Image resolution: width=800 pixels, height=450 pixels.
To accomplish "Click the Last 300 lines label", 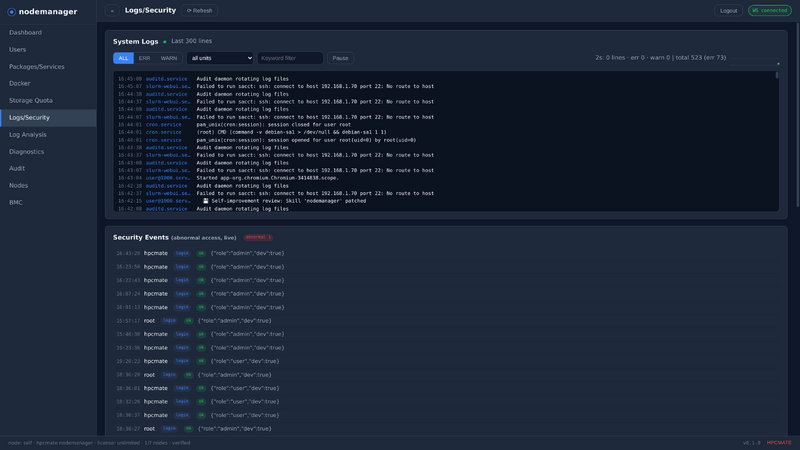I will click(x=191, y=41).
